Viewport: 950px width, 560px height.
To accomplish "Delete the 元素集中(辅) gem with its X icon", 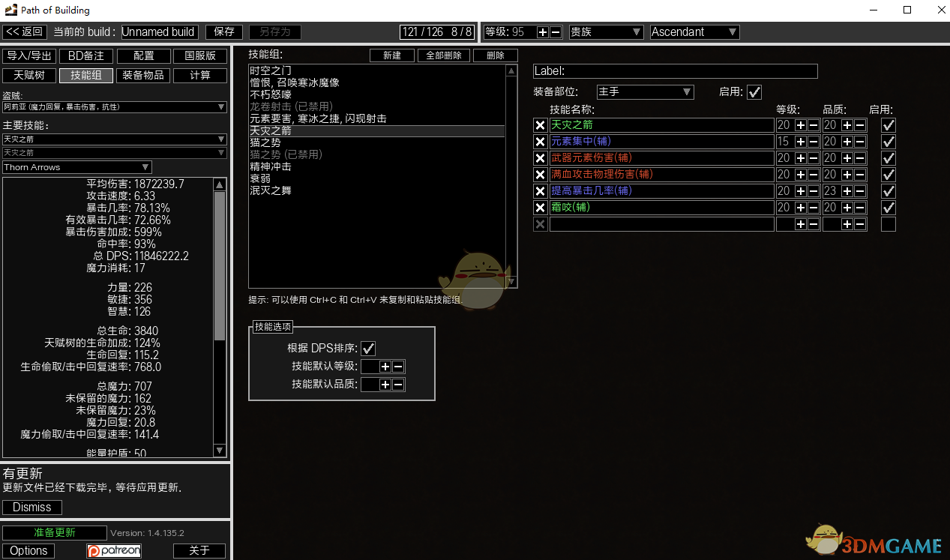I will point(540,142).
